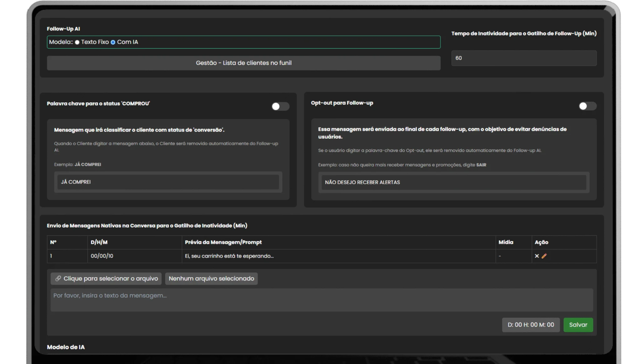Open 'Gestão - Lista de clientes no funil'
Image resolution: width=641 pixels, height=364 pixels.
pyautogui.click(x=244, y=63)
